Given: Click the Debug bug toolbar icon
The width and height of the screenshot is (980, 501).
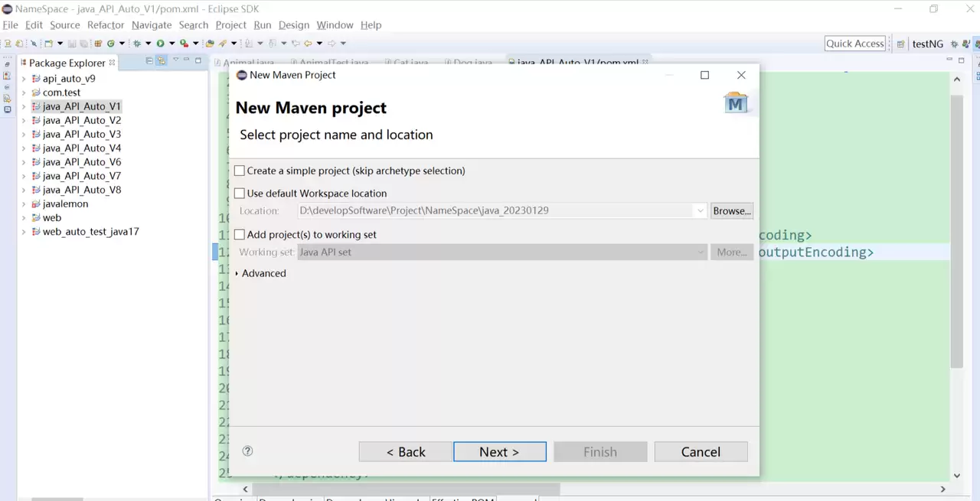Looking at the screenshot, I should tap(137, 44).
